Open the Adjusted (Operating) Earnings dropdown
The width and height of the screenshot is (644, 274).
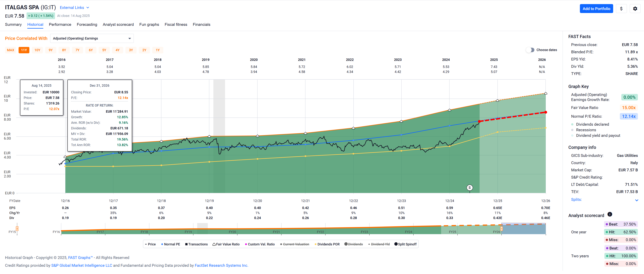[92, 38]
